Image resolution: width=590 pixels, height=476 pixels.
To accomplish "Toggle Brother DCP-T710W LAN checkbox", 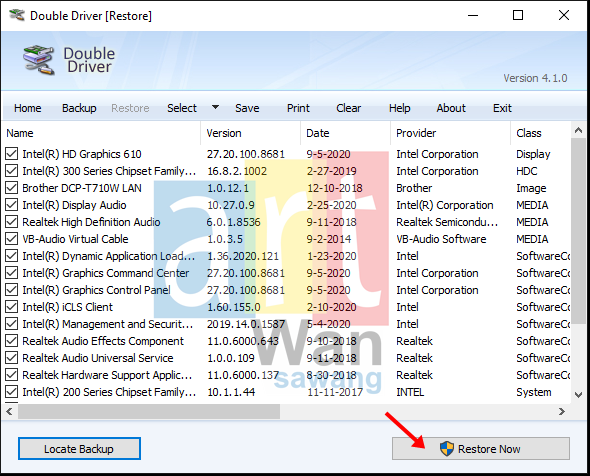I will pos(12,188).
